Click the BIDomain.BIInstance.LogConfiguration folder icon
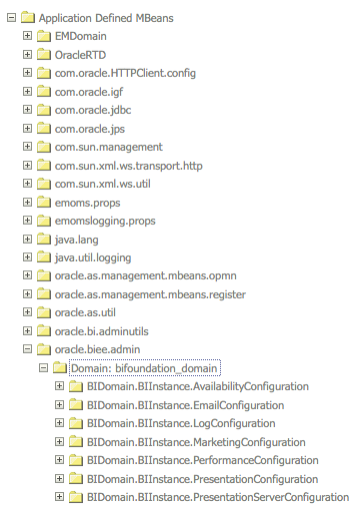The image size is (362, 507). tap(76, 423)
